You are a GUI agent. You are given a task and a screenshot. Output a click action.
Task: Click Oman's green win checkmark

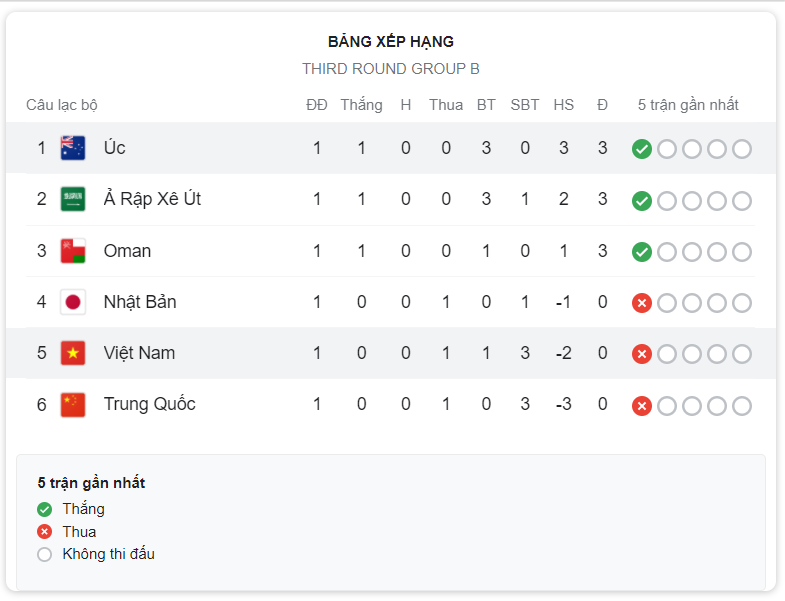pos(641,252)
